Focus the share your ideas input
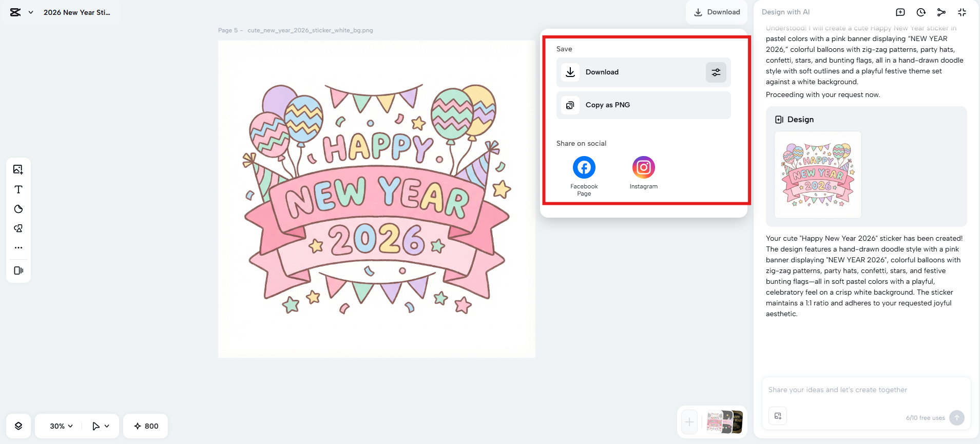This screenshot has height=444, width=980. (866, 390)
